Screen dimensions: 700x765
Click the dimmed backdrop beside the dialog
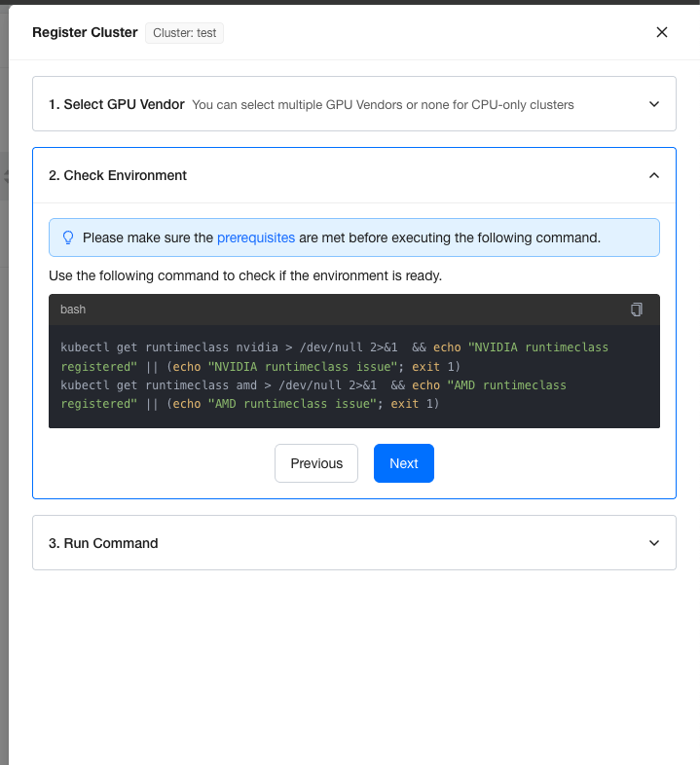coord(4,390)
